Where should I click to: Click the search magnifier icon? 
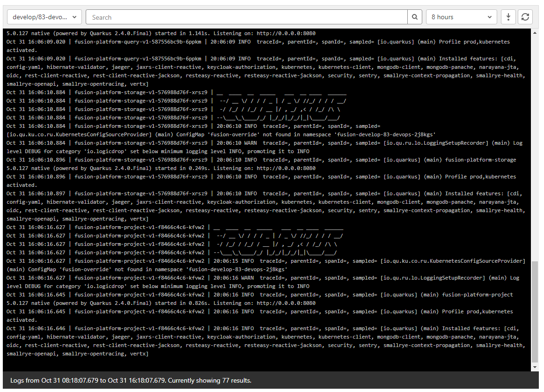pyautogui.click(x=415, y=17)
